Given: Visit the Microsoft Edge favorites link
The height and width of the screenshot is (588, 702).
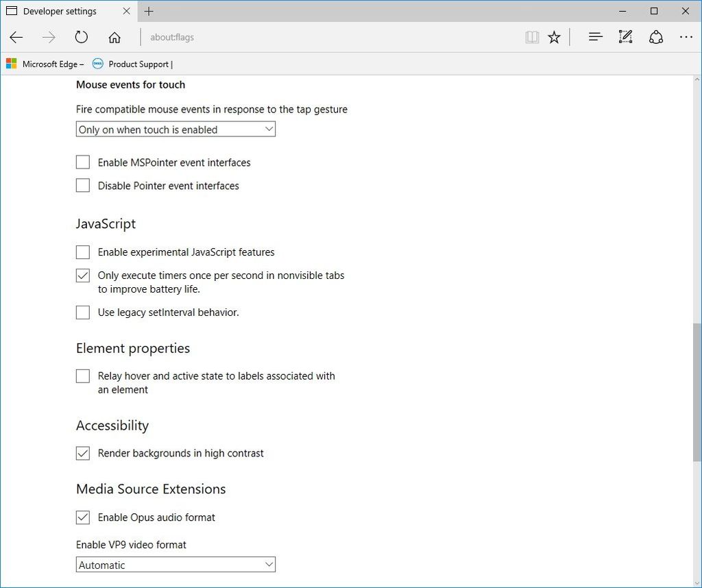Looking at the screenshot, I should 45,64.
